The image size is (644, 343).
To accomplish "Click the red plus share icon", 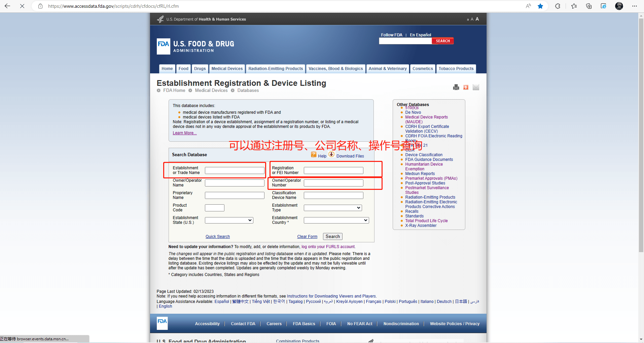I will coord(466,87).
